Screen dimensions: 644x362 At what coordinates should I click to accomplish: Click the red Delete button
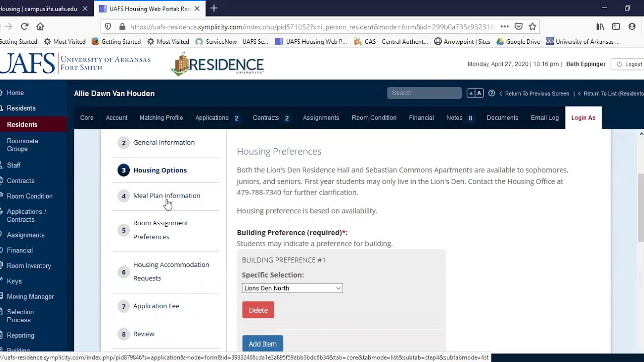click(x=258, y=310)
